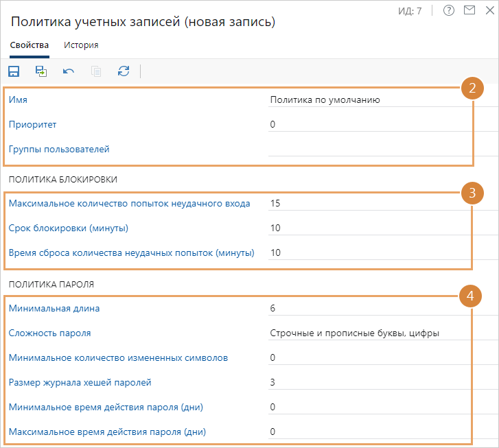This screenshot has height=448, width=499.
Task: Click the Имя field with Политика по умолчанию
Action: 364,99
